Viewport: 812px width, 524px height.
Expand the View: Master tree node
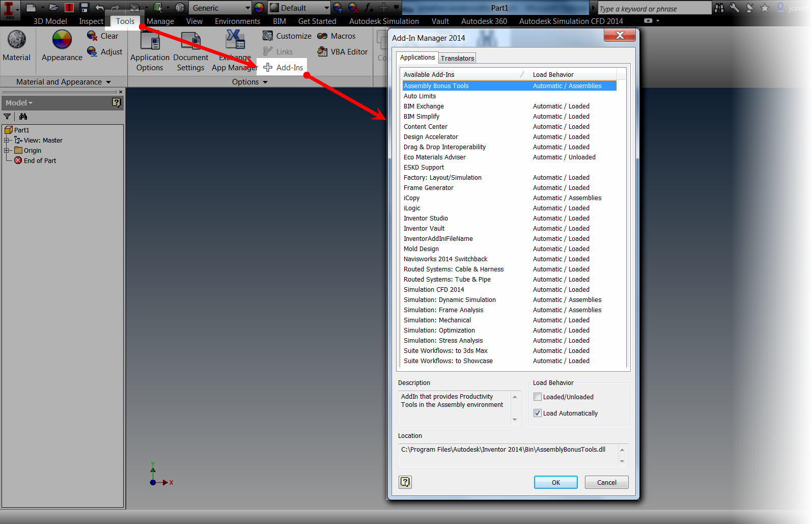(7, 140)
